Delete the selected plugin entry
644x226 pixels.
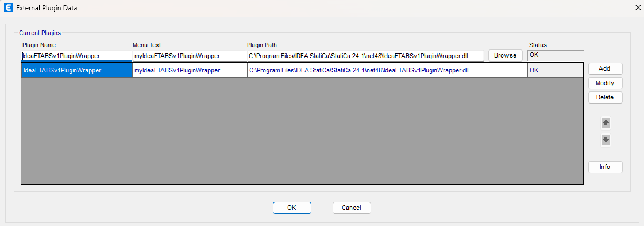click(x=606, y=97)
